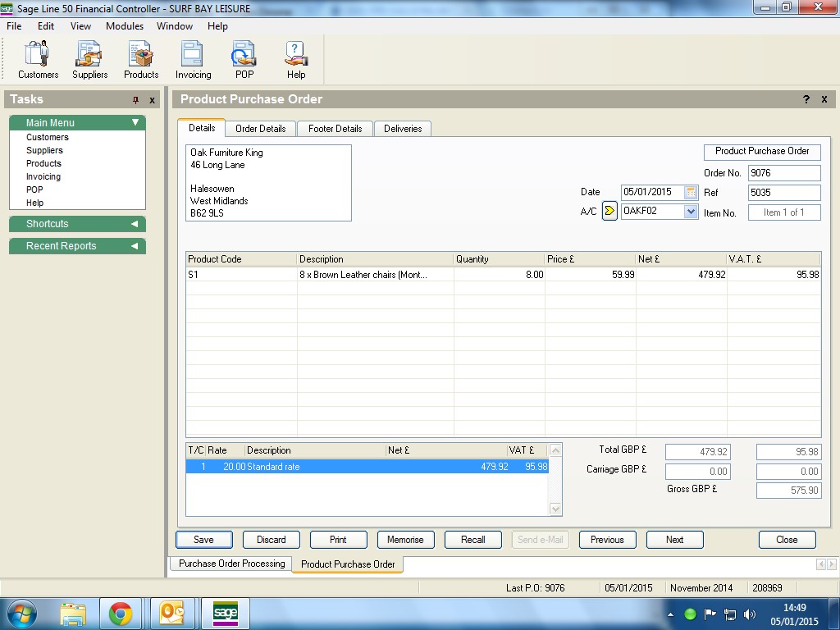Open the Invoicing toolbar icon
The height and width of the screenshot is (630, 840).
(x=193, y=60)
